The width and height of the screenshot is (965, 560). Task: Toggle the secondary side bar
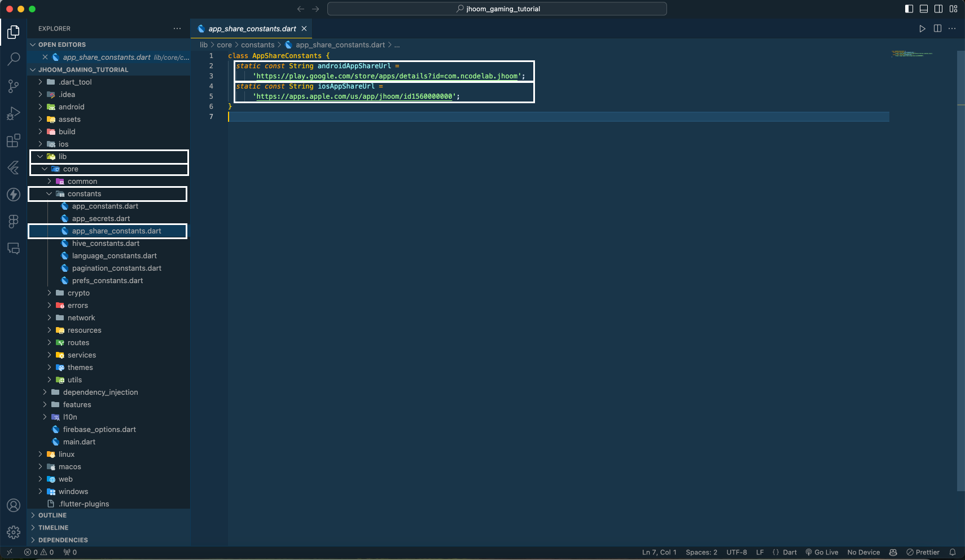click(938, 9)
